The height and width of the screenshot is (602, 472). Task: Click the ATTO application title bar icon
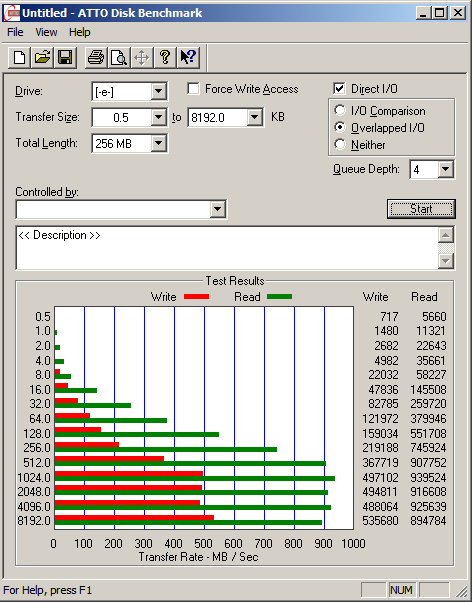click(11, 13)
